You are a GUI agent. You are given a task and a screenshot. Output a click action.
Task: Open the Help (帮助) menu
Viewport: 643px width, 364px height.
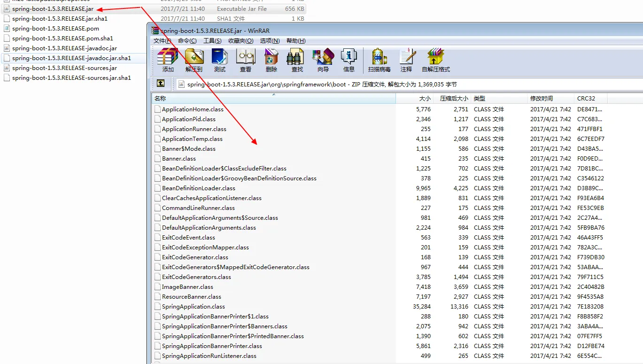[x=295, y=41]
